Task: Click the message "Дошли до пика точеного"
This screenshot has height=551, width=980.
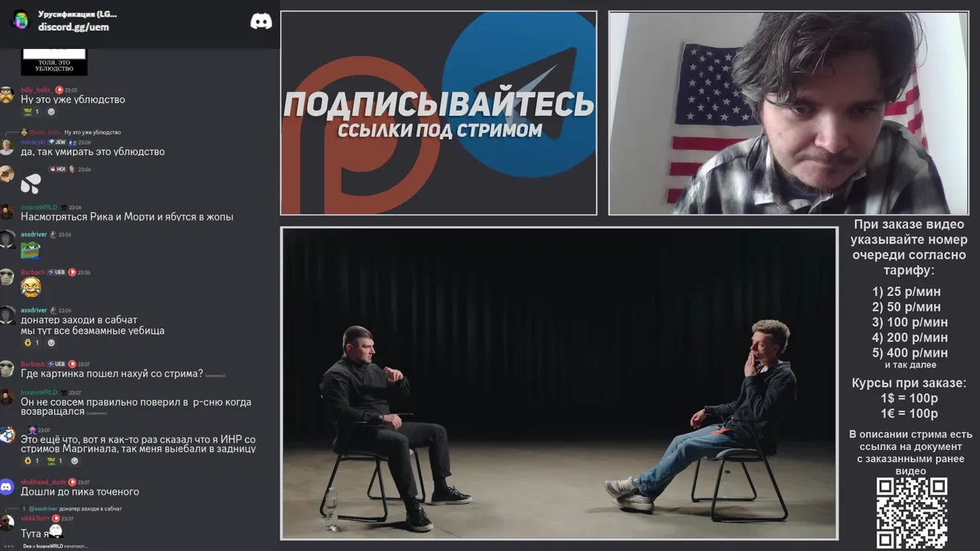Action: [80, 492]
